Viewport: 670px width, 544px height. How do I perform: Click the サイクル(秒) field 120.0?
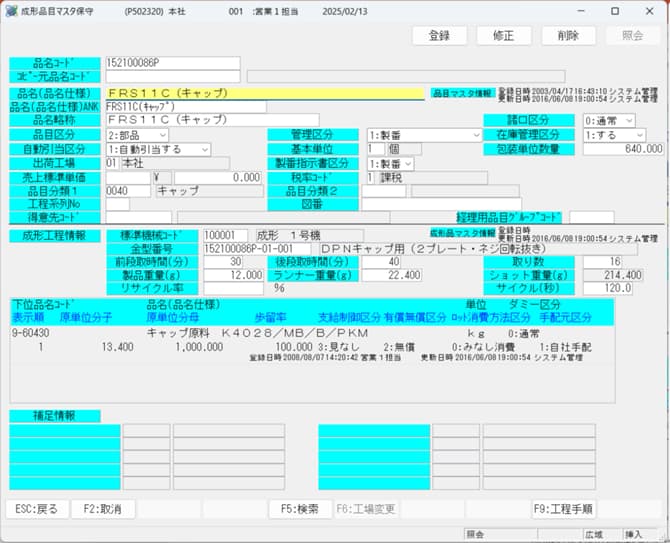[x=608, y=288]
